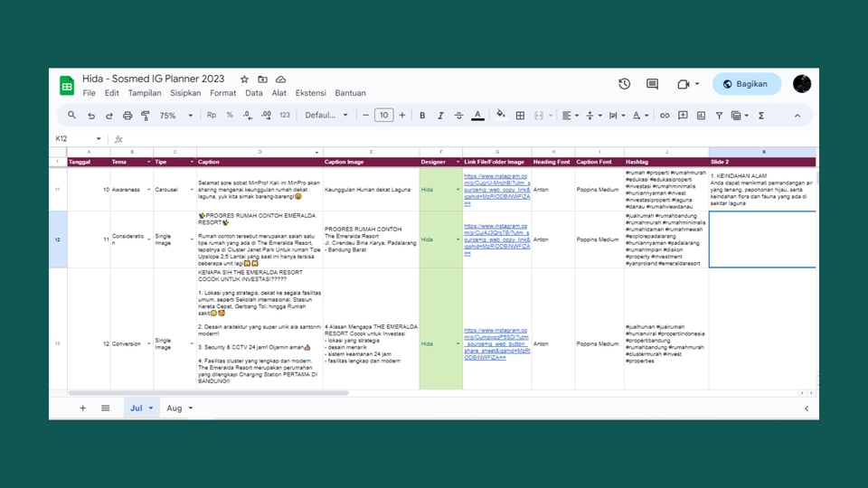Select the Jul sheet tab

pos(141,408)
